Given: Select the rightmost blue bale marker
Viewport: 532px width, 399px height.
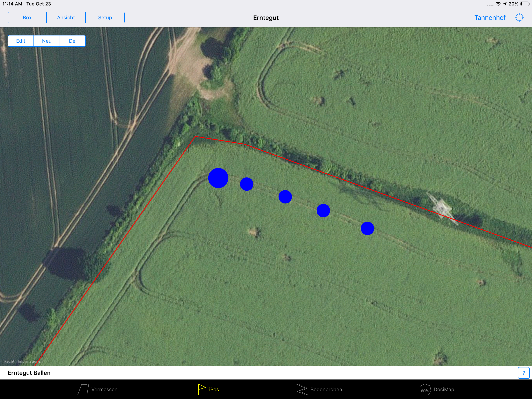Looking at the screenshot, I should [x=367, y=228].
